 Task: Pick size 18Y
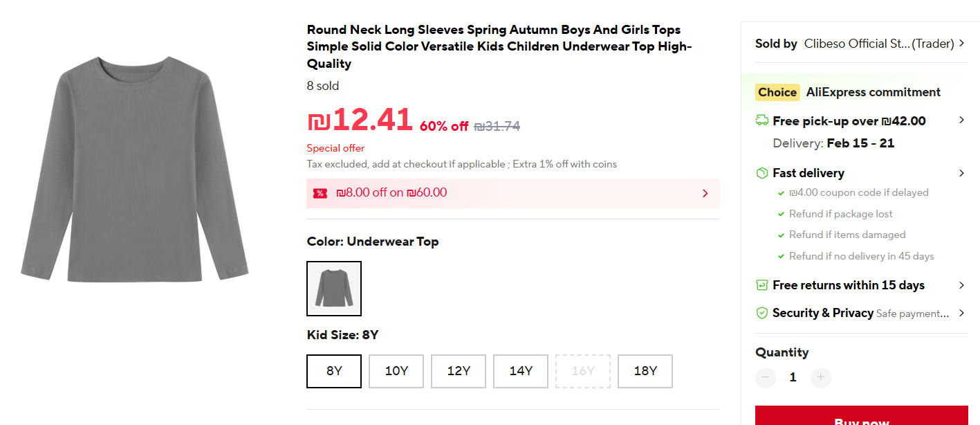click(645, 371)
